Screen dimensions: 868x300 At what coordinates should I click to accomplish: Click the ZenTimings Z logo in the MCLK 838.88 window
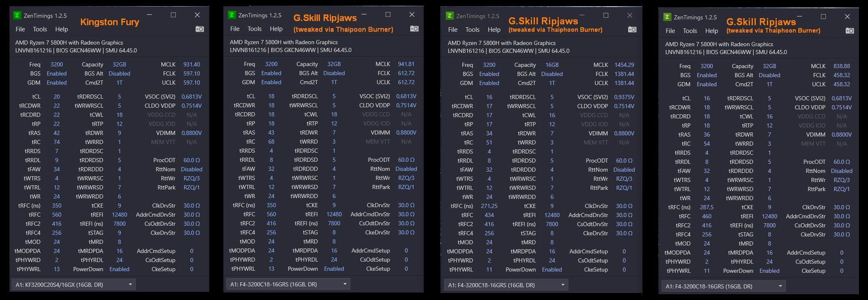pos(667,17)
